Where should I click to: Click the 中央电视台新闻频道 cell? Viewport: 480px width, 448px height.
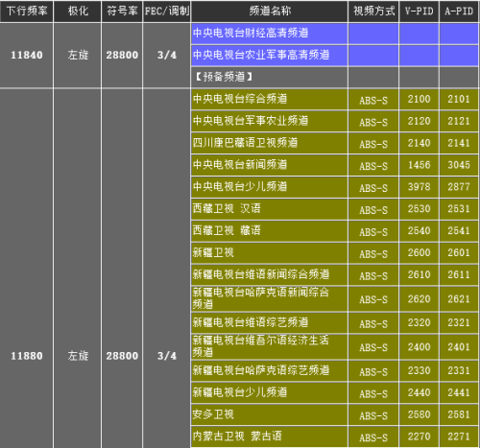(x=270, y=165)
